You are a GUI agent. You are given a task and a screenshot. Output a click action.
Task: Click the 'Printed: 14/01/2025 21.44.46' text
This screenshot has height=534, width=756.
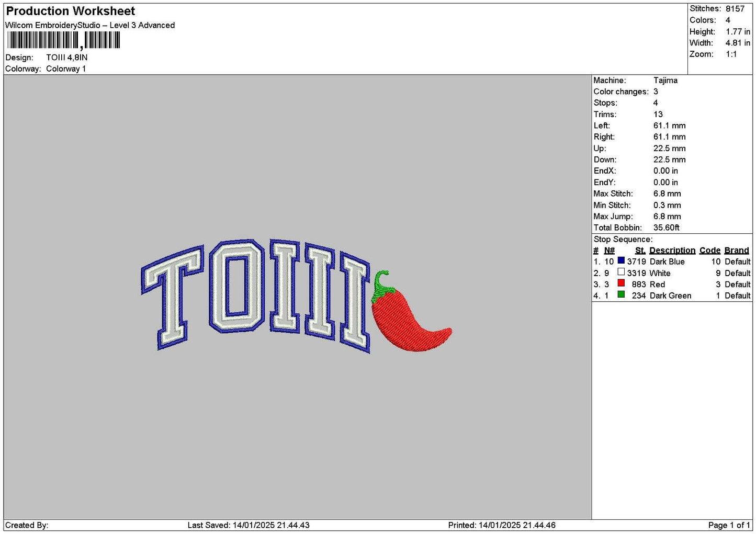click(x=502, y=525)
